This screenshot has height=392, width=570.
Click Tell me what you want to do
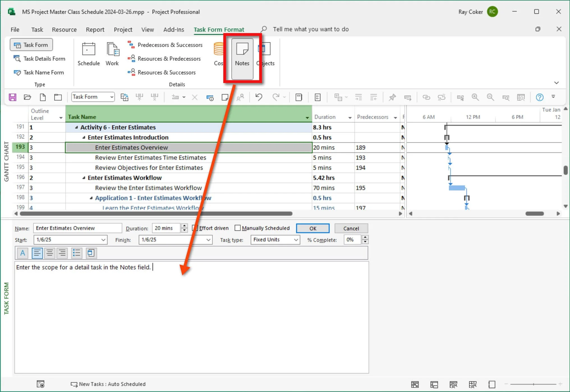click(311, 29)
